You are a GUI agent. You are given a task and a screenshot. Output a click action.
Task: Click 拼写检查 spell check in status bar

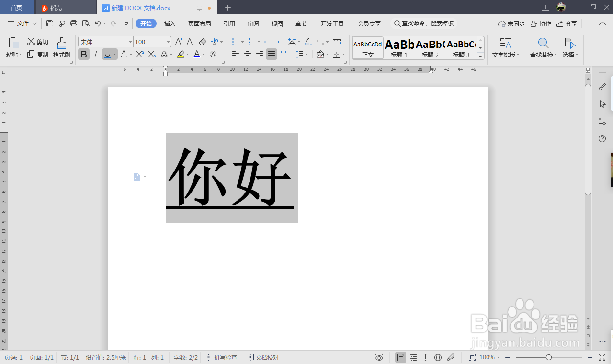click(221, 357)
